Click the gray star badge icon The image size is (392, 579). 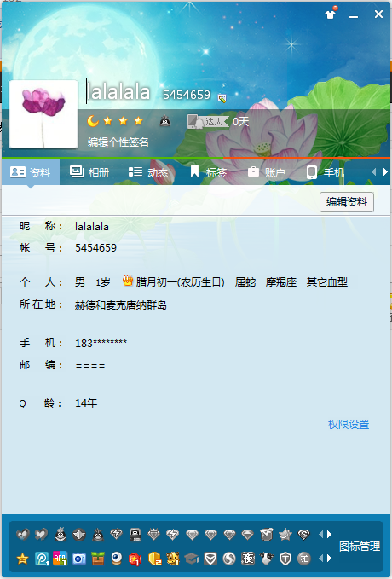coord(285,534)
